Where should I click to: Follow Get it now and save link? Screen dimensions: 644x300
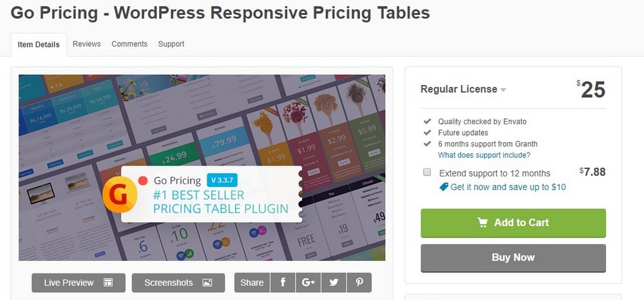coord(508,187)
